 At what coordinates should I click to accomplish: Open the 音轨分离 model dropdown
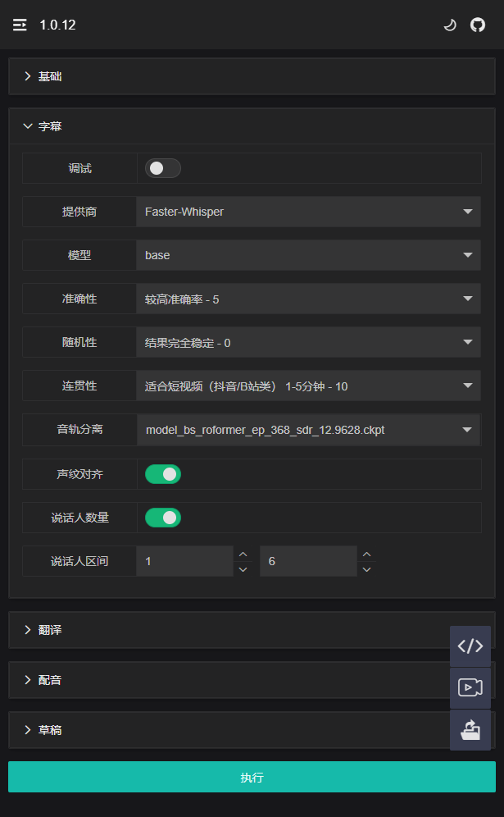pyautogui.click(x=308, y=429)
